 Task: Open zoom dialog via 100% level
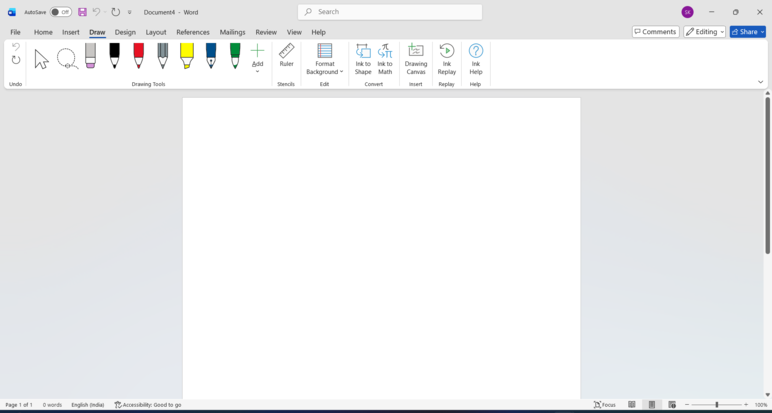(761, 405)
